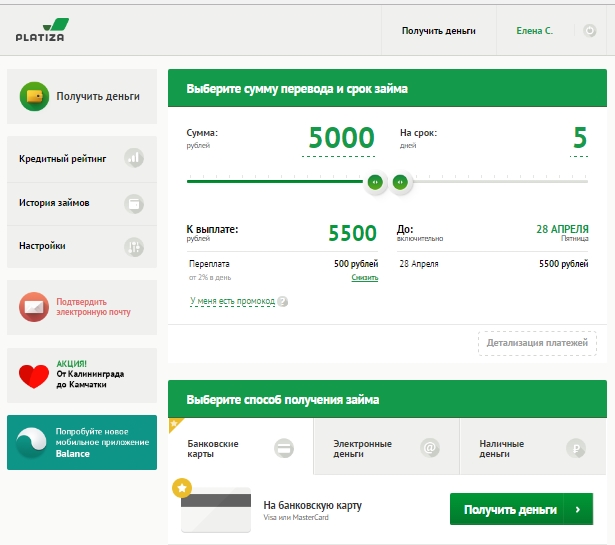Click the green wallet icon
Screen dimensions: 615x545
pyautogui.click(x=35, y=97)
